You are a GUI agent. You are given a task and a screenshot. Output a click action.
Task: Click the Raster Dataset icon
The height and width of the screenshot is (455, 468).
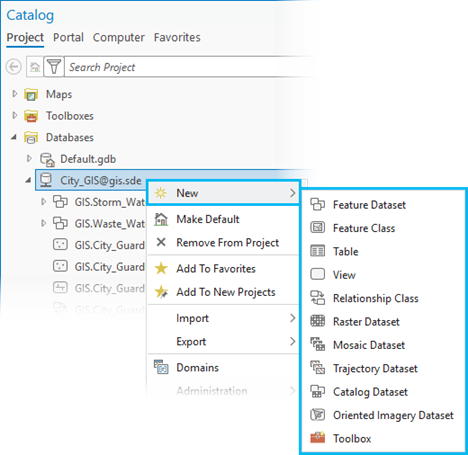coord(318,321)
